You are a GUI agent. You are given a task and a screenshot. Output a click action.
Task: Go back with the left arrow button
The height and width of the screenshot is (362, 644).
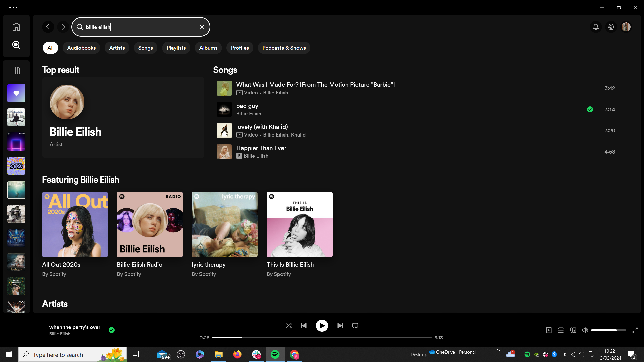coord(48,27)
